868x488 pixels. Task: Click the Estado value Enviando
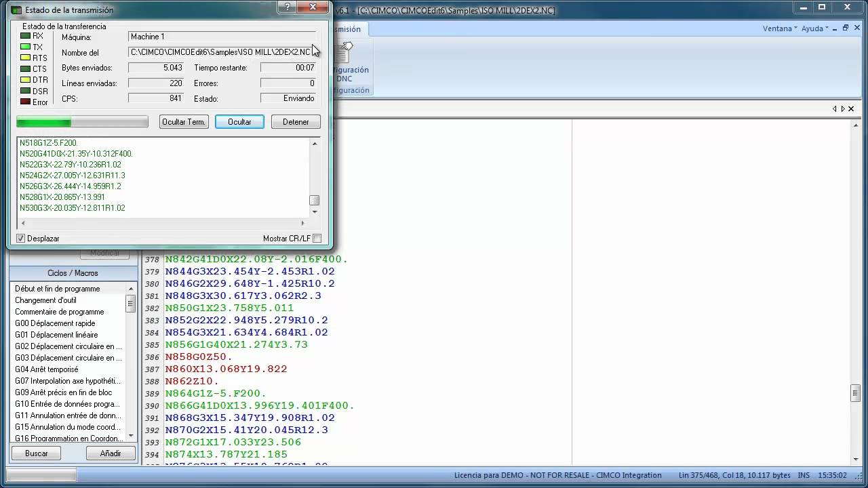coord(288,98)
